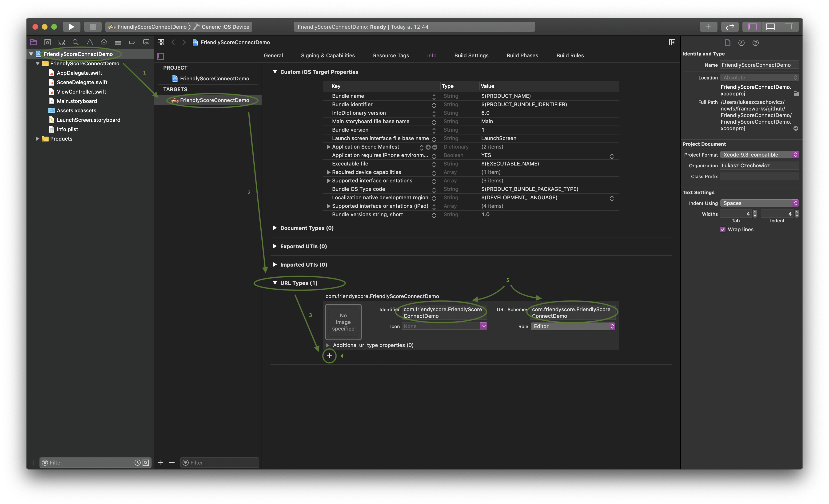The height and width of the screenshot is (504, 829).
Task: Open the Find navigator magnifier icon
Action: click(x=75, y=42)
